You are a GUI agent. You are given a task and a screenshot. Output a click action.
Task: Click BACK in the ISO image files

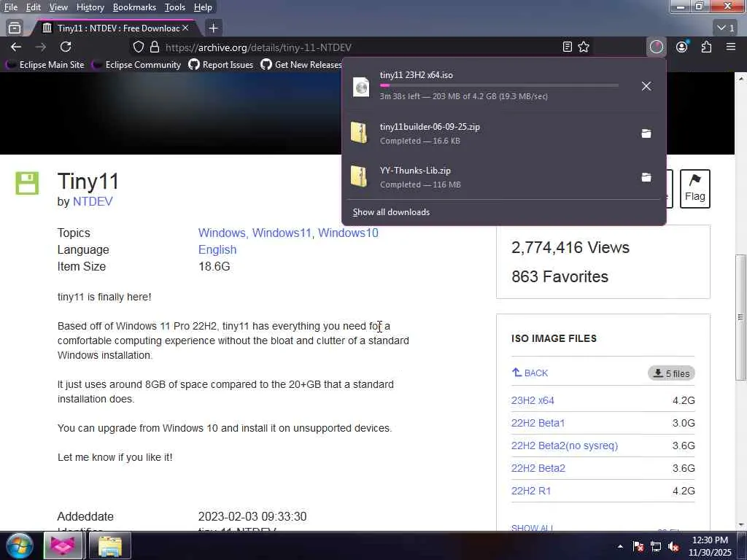pos(530,373)
